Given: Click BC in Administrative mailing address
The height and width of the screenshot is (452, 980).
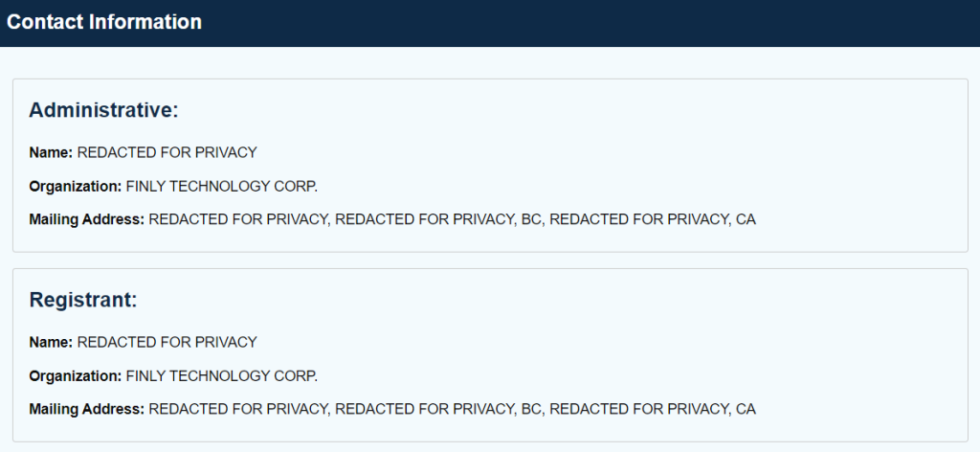Looking at the screenshot, I should coord(530,219).
